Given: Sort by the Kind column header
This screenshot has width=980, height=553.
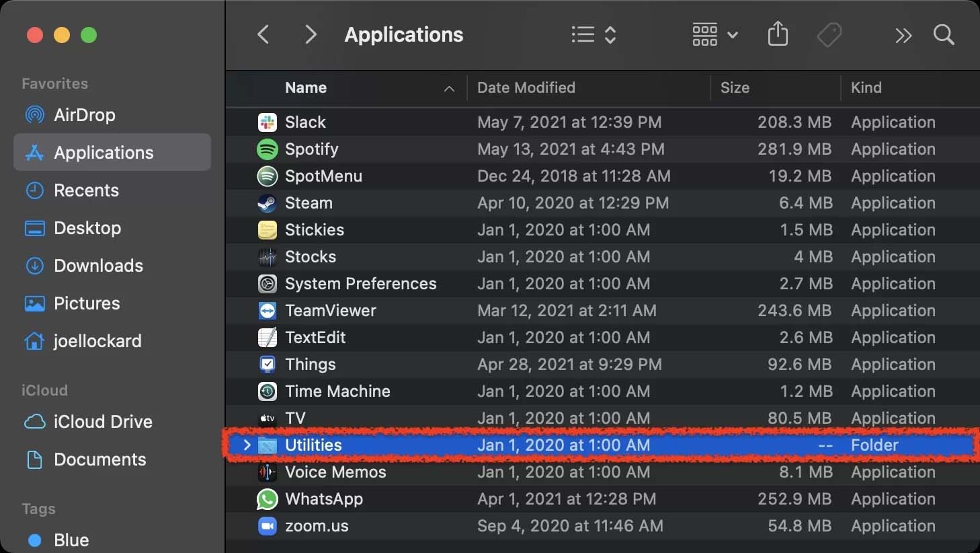Looking at the screenshot, I should pos(866,87).
